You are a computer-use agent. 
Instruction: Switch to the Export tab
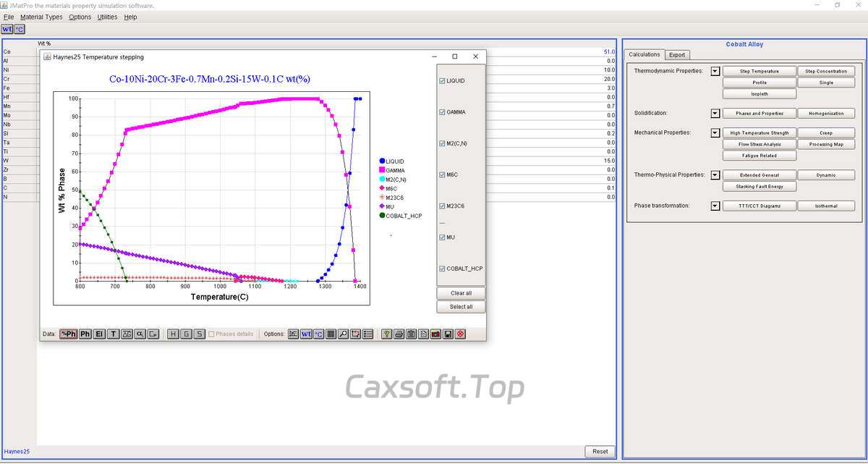(x=677, y=55)
